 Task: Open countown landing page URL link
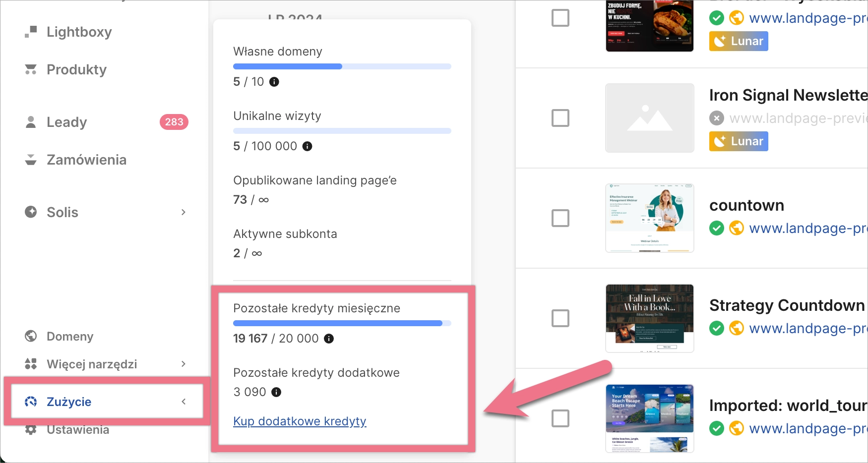pos(808,228)
